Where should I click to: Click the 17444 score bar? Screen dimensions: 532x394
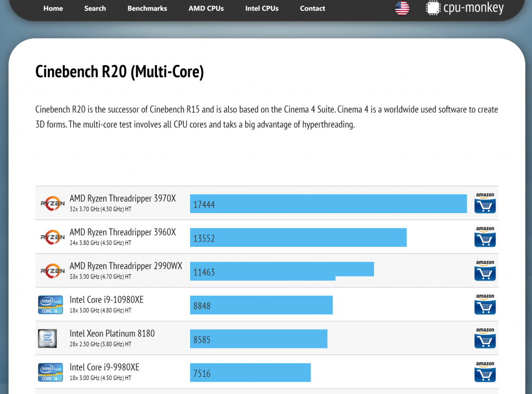pos(328,204)
